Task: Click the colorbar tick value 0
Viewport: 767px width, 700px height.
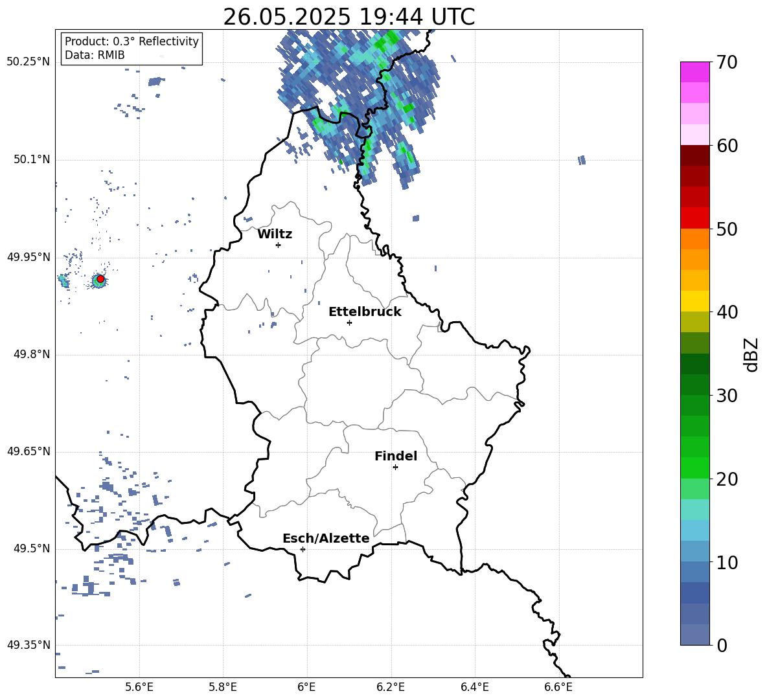Action: point(722,646)
